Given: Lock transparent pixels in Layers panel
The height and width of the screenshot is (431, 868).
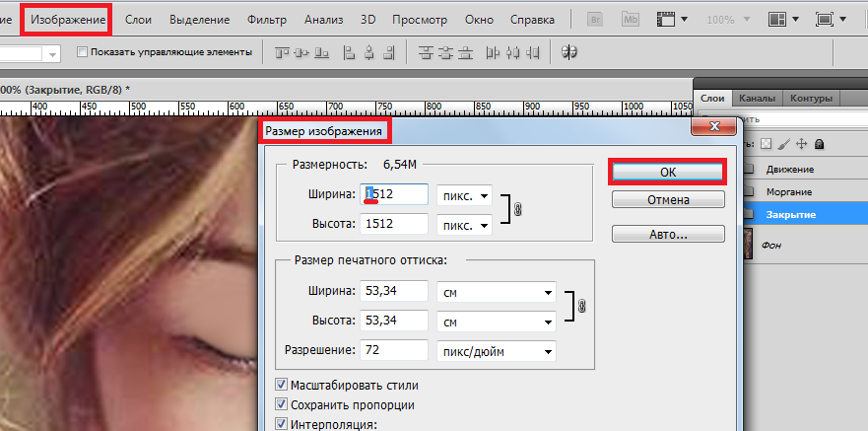Looking at the screenshot, I should click(767, 144).
